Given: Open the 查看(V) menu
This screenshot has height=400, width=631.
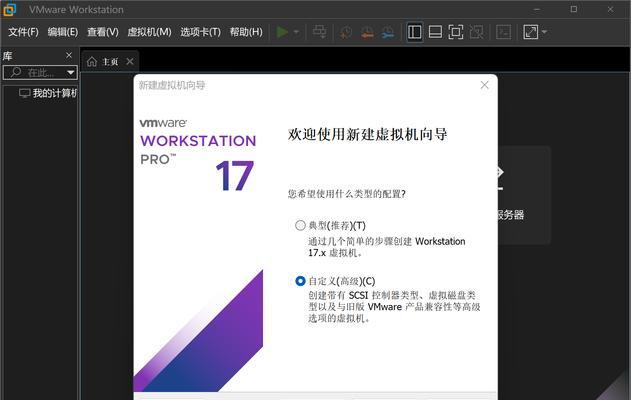Looking at the screenshot, I should (103, 32).
